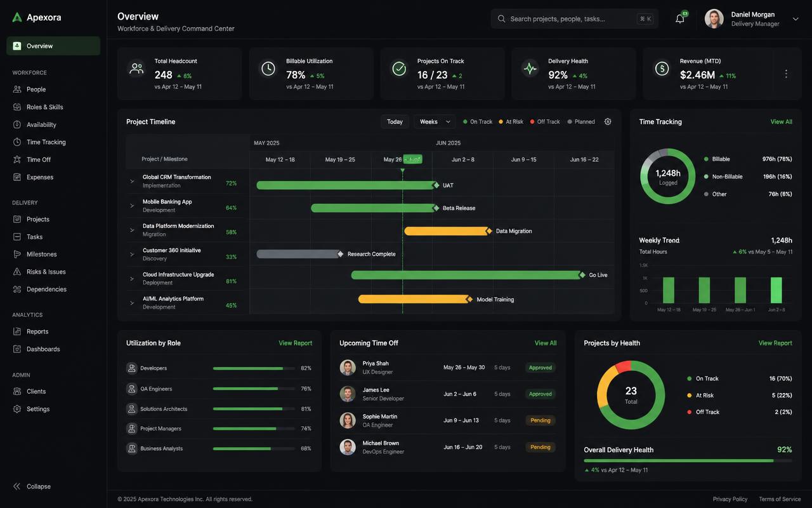Click the Overall Delivery Health progress bar
The image size is (812, 508).
coord(688,460)
